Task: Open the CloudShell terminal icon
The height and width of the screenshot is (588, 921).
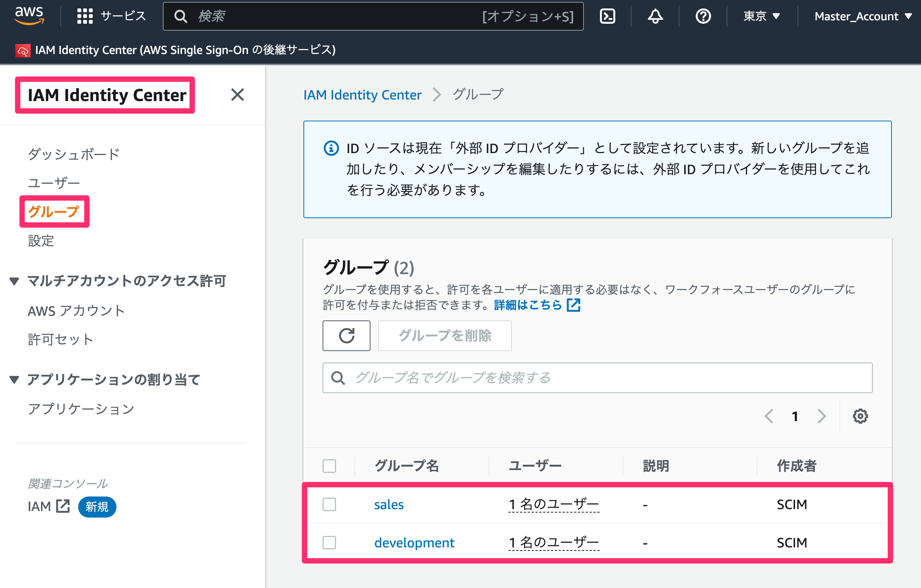Action: (x=607, y=16)
